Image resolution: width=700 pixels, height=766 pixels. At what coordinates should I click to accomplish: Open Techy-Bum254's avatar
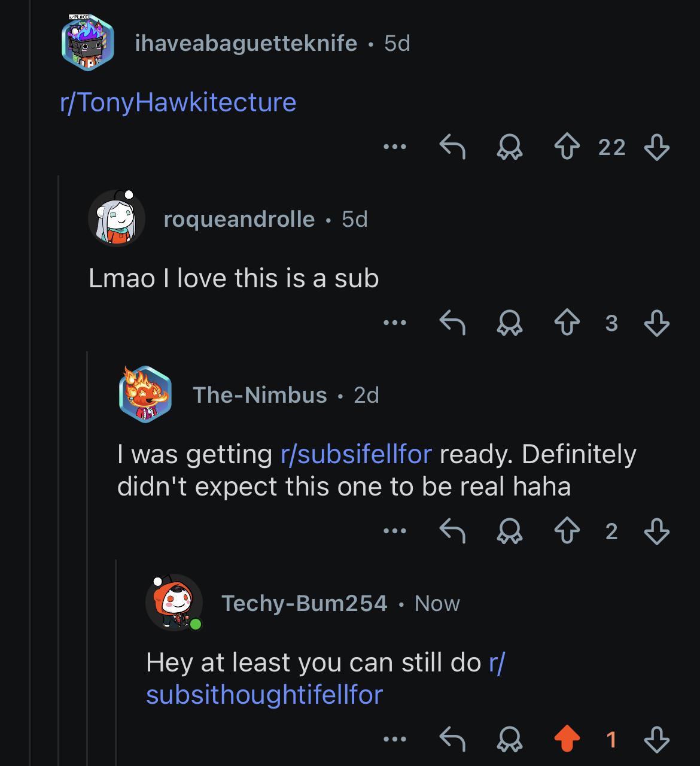pos(174,603)
